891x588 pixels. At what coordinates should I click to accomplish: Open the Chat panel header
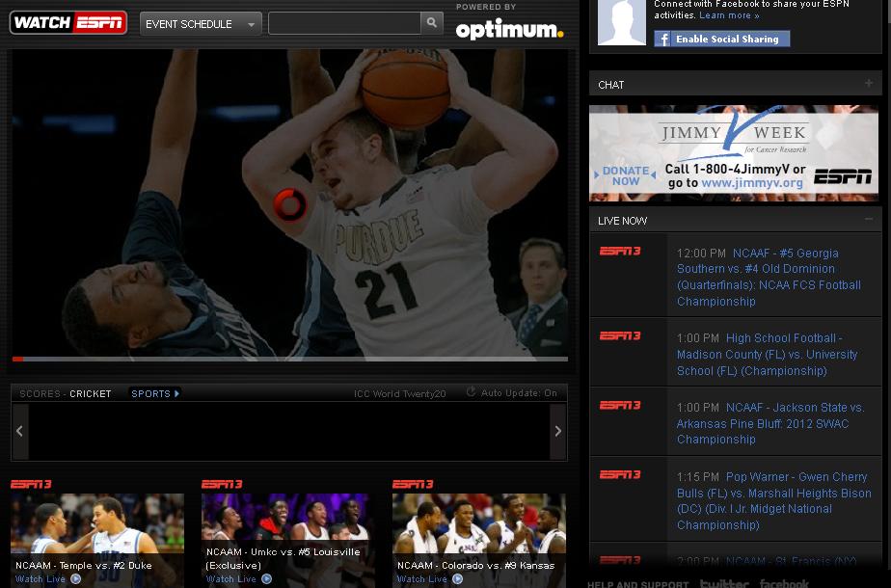point(736,84)
